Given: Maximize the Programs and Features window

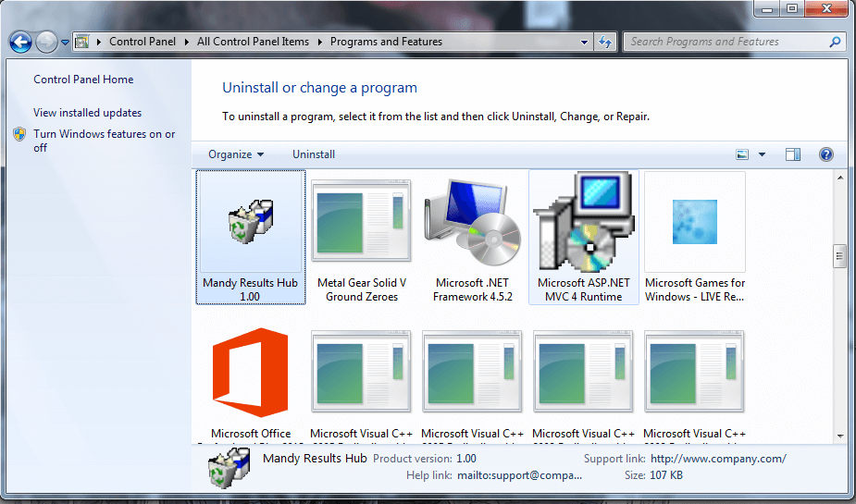Looking at the screenshot, I should [792, 8].
